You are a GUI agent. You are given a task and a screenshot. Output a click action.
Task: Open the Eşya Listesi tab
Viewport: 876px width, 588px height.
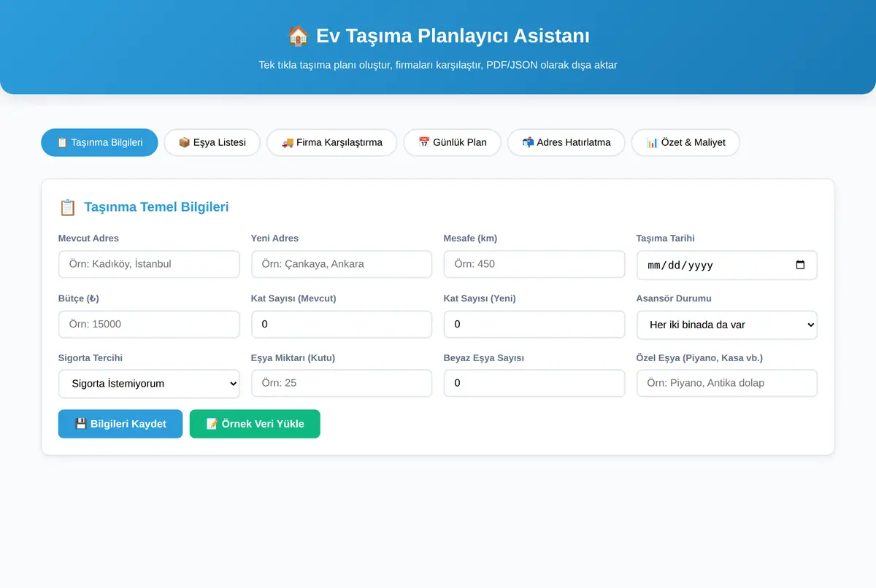(212, 142)
